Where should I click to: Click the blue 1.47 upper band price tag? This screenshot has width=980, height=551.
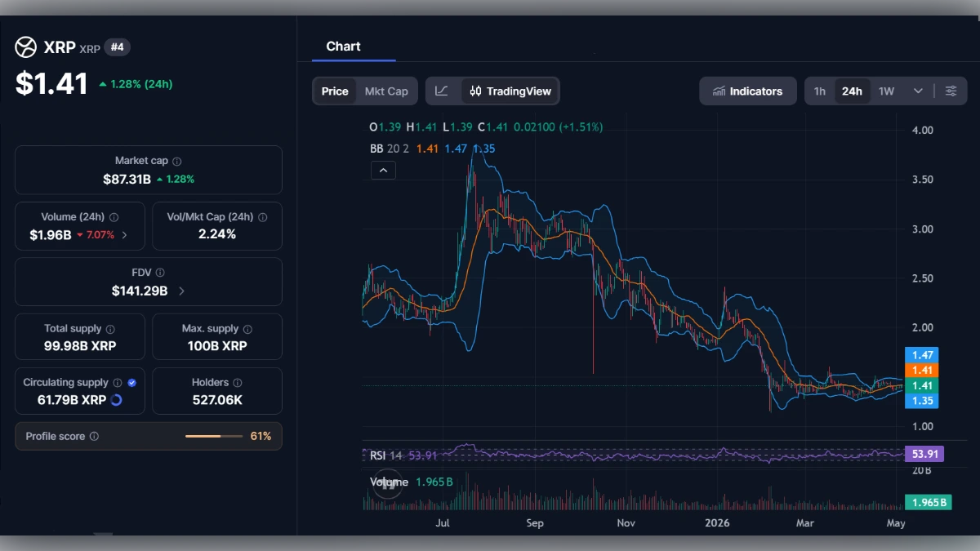[x=921, y=355]
